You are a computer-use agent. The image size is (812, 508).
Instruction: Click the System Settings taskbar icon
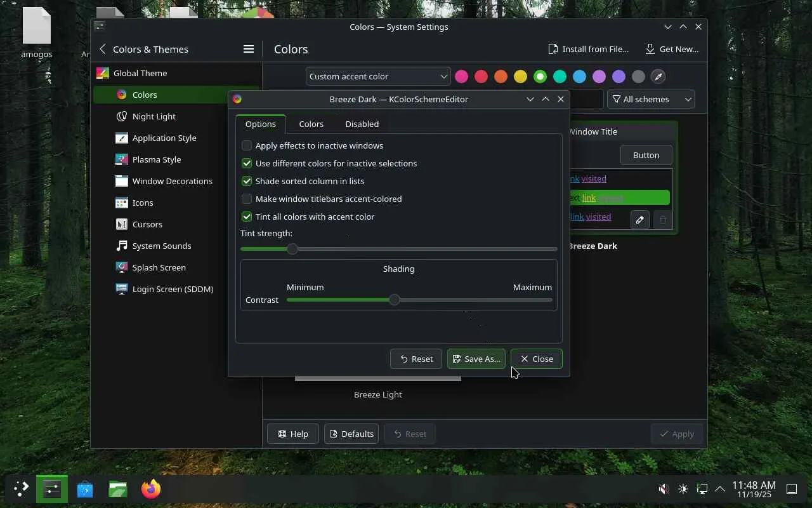click(52, 489)
